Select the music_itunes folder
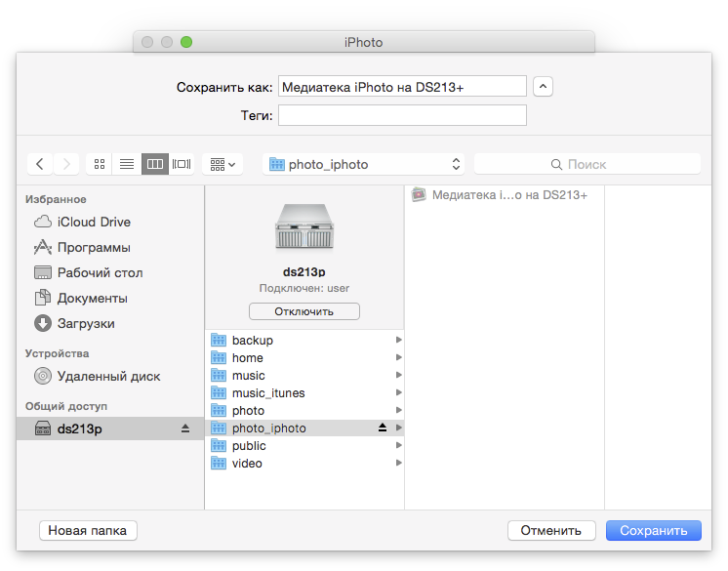 tap(268, 393)
